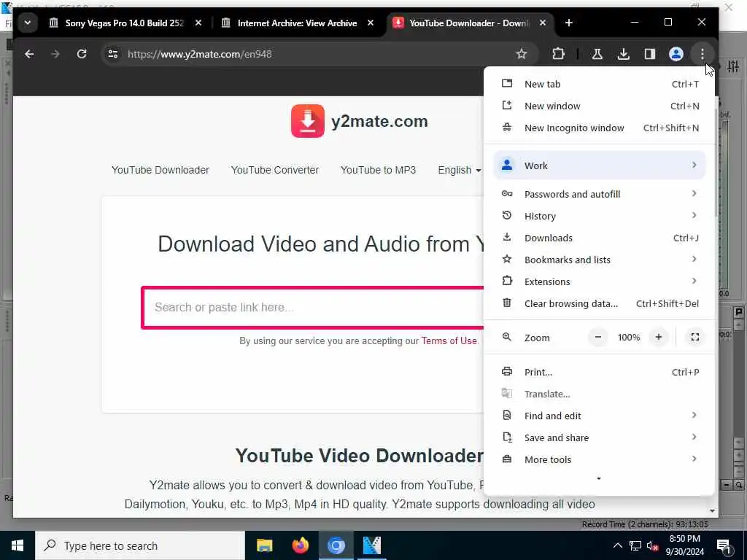
Task: Show hidden system tray icons
Action: (x=617, y=545)
